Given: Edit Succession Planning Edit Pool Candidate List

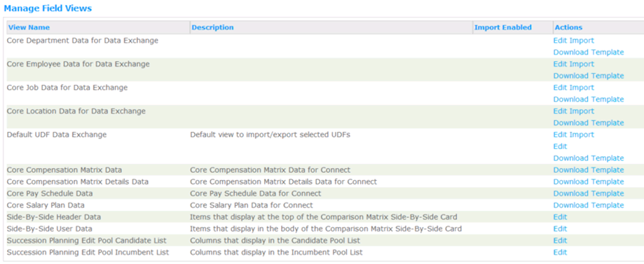Looking at the screenshot, I should tap(560, 241).
